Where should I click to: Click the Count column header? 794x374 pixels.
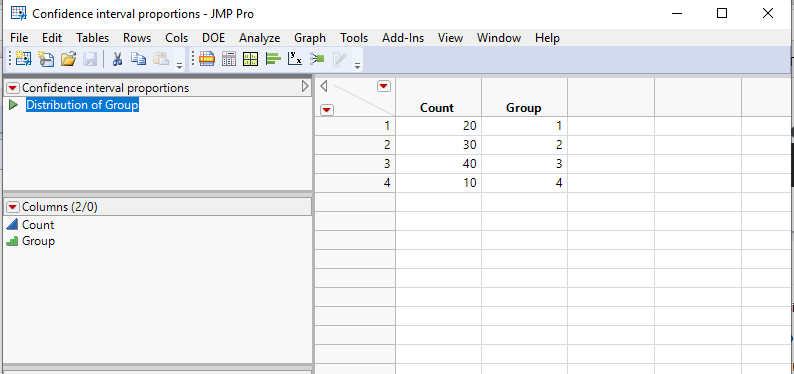click(437, 108)
